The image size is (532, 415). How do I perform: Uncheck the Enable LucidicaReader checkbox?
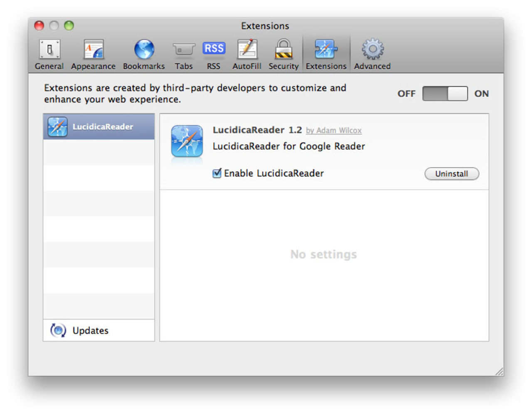[217, 173]
